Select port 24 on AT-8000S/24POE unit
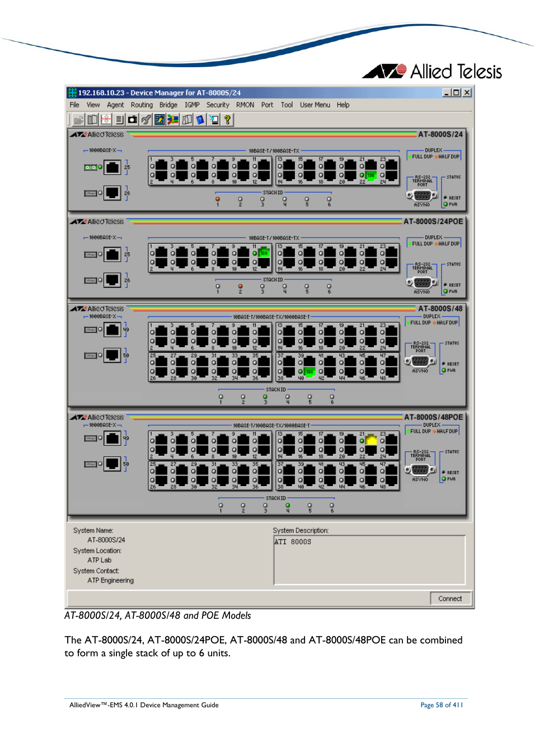The width and height of the screenshot is (534, 756). [x=391, y=263]
